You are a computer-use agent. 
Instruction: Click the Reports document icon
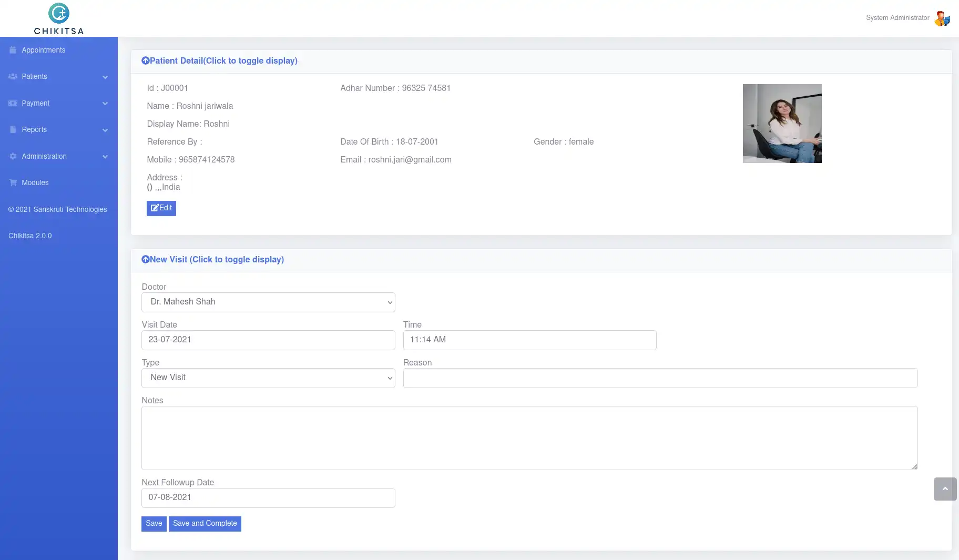coord(13,130)
